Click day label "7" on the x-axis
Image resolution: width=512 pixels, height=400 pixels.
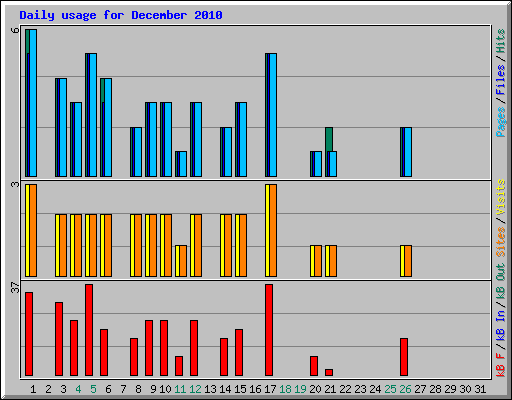point(123,389)
